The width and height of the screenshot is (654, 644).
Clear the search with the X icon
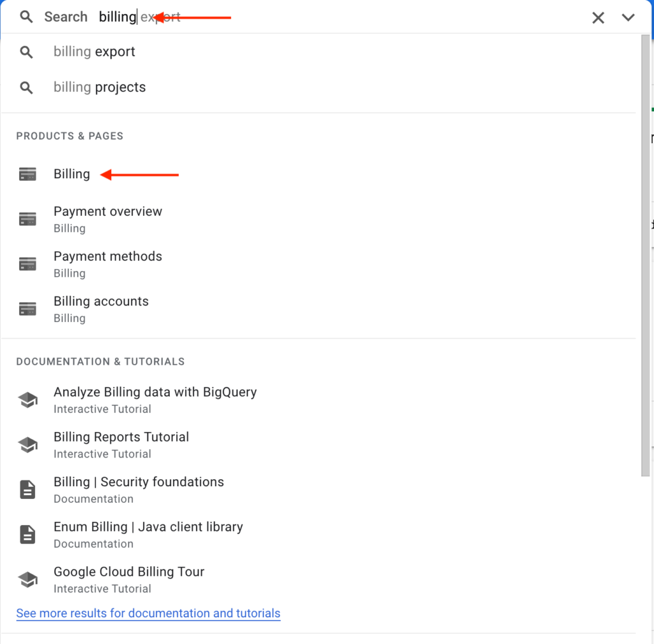click(598, 17)
